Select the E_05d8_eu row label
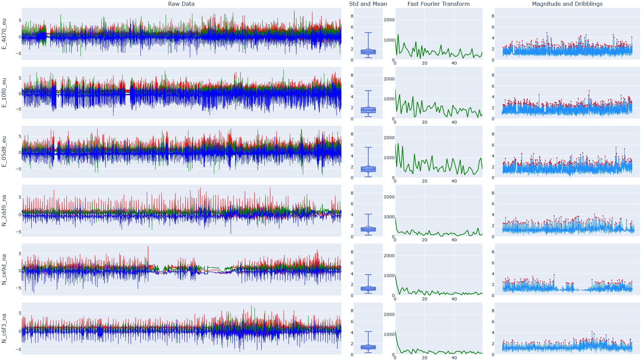Viewport: 644px width, 361px height. (4, 152)
